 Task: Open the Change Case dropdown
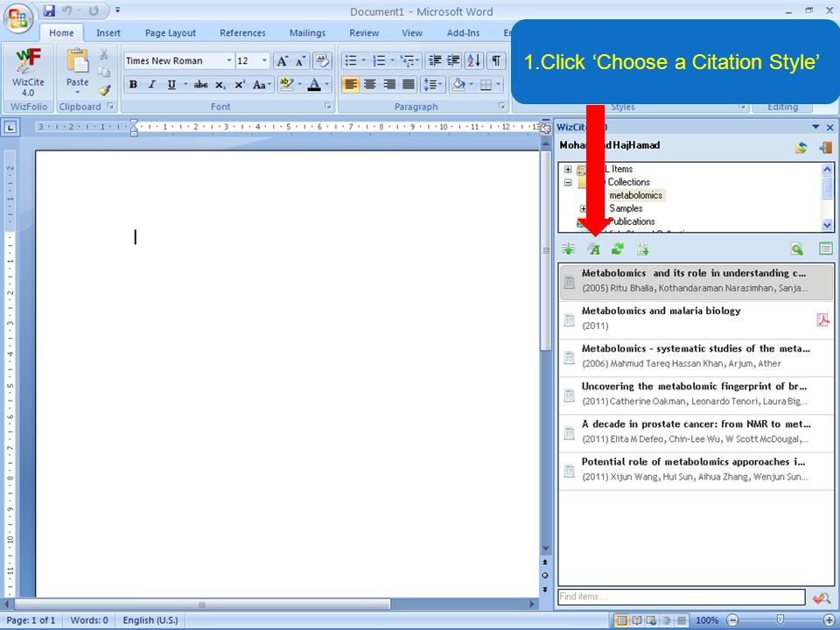click(x=262, y=85)
